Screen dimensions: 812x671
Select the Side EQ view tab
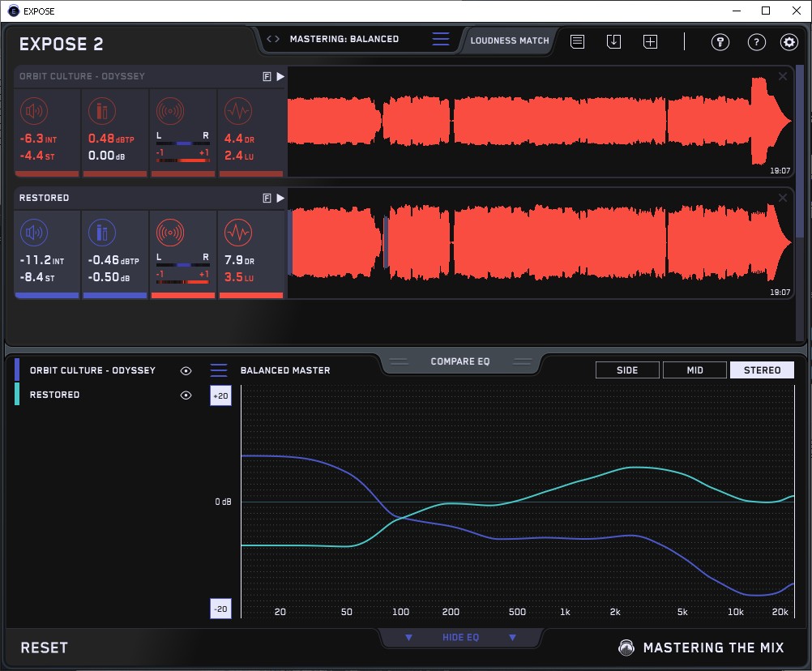click(627, 370)
